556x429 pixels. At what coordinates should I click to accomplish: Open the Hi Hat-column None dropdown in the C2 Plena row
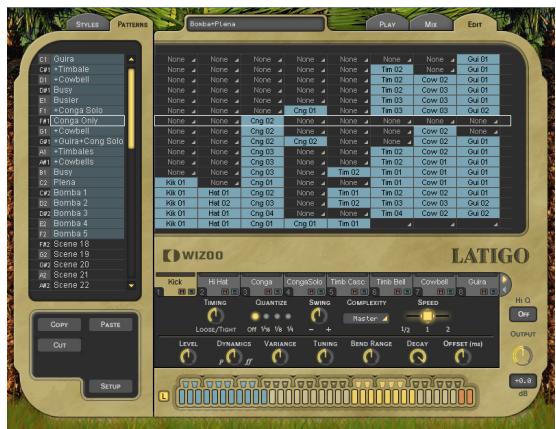pyautogui.click(x=219, y=183)
